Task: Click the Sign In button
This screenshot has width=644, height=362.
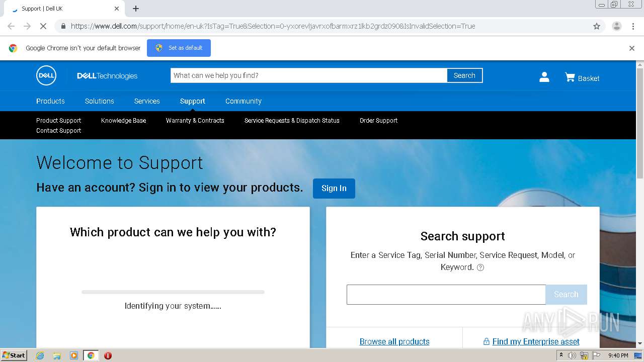Action: [334, 189]
